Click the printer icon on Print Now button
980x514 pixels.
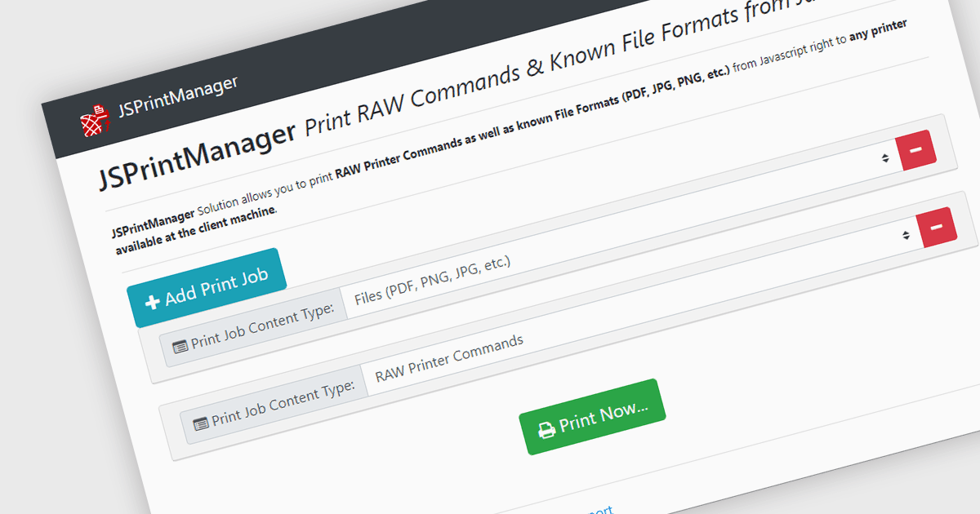pos(547,430)
